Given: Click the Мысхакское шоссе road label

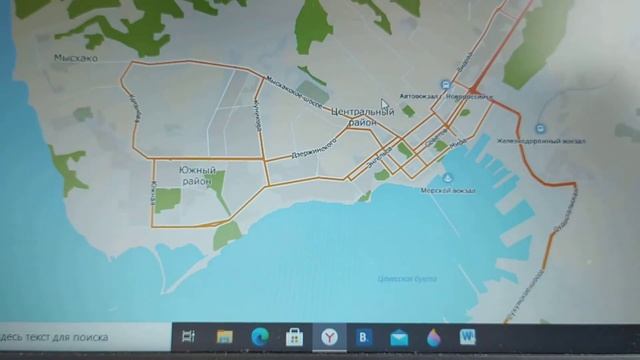Looking at the screenshot, I should click(x=295, y=93).
